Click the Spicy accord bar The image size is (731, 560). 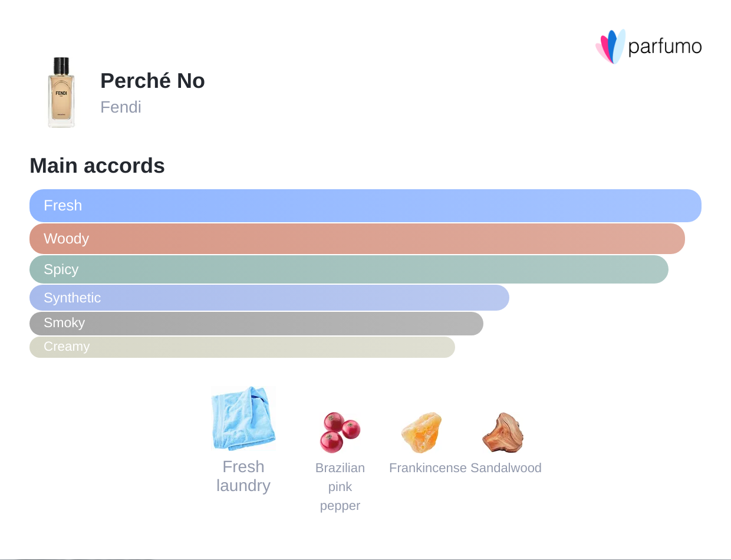[349, 269]
